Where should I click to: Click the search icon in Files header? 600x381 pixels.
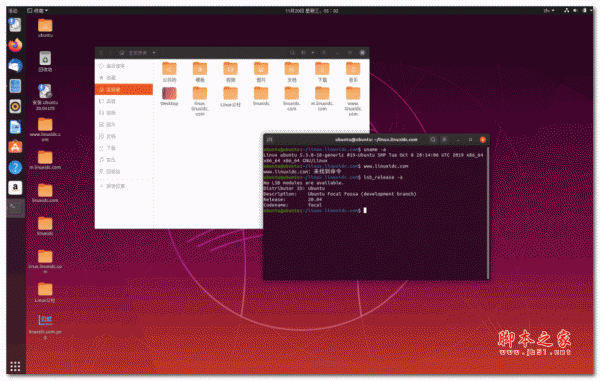coord(292,52)
